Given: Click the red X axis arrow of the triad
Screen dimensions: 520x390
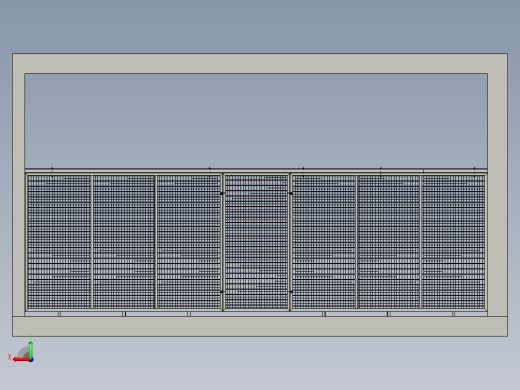Looking at the screenshot, I should click(21, 359).
